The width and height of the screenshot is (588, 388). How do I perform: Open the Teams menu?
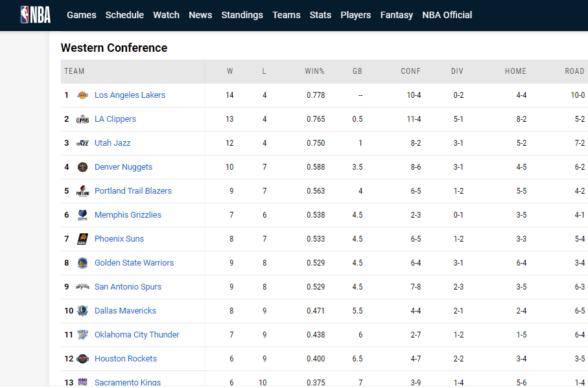pos(287,15)
